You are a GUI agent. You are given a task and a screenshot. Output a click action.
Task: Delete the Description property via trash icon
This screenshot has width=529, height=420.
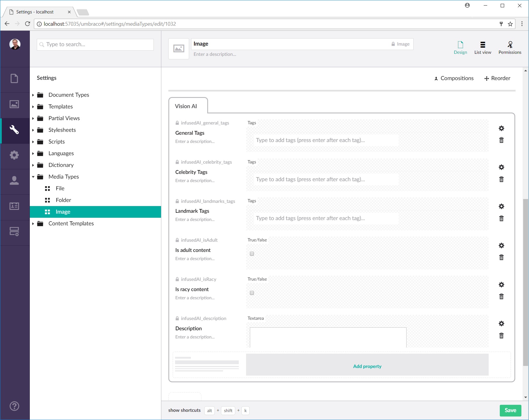(501, 336)
